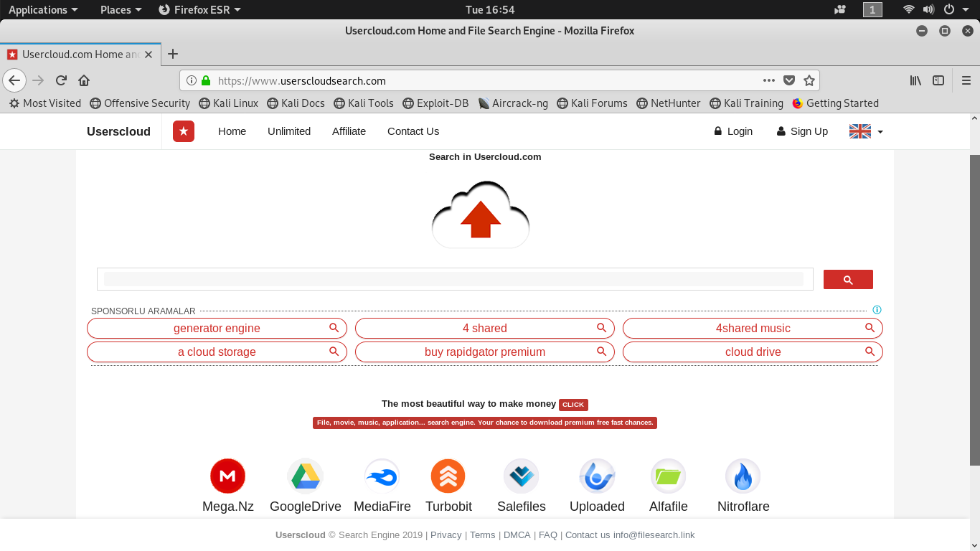This screenshot has height=551, width=980.
Task: Click the Userscloud brand link
Action: click(118, 131)
